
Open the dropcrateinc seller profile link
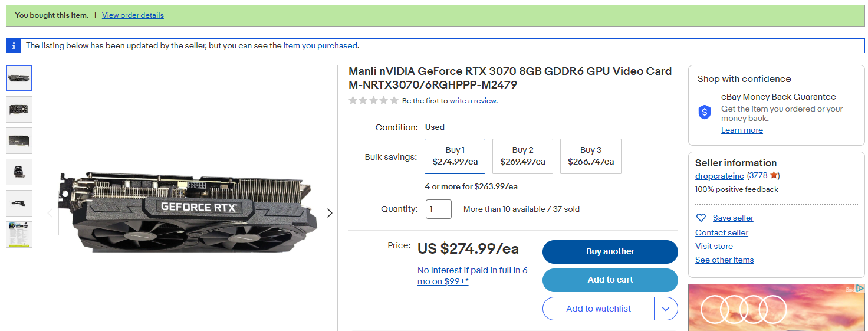(x=719, y=176)
